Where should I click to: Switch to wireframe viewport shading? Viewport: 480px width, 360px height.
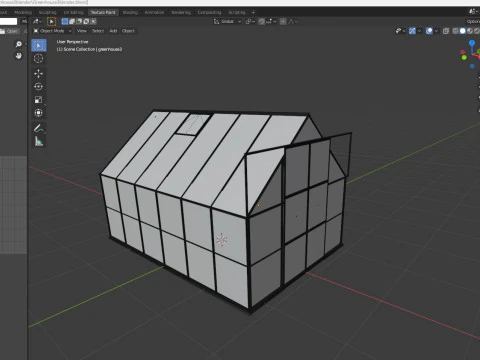click(x=455, y=31)
